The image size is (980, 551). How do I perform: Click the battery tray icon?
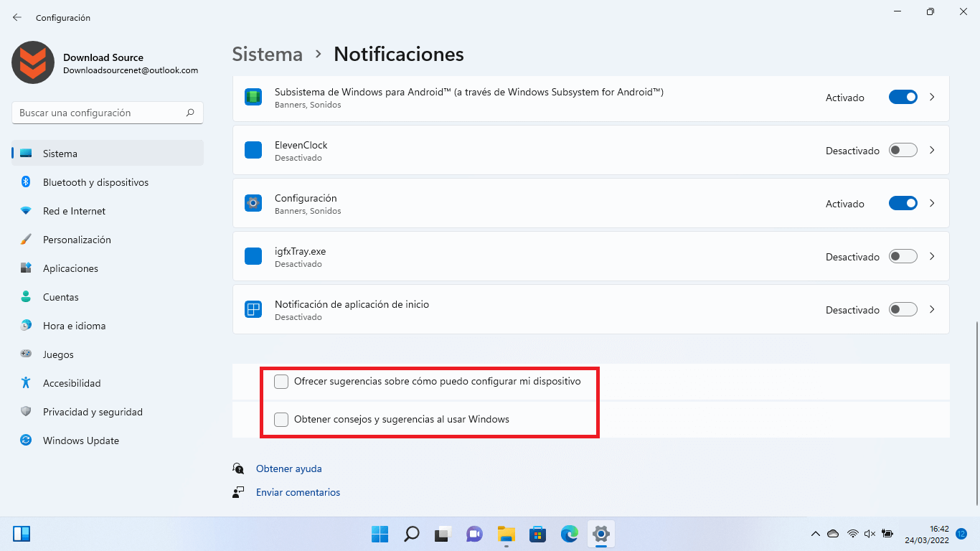(x=887, y=534)
